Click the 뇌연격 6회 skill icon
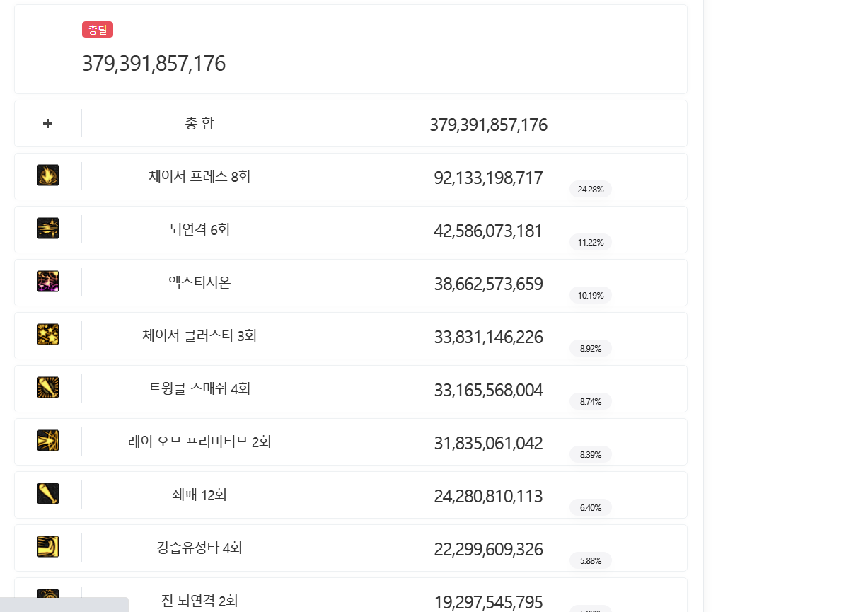 48,229
